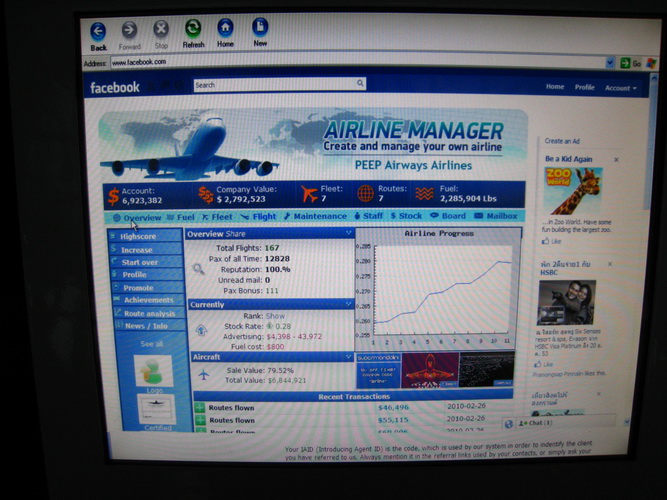Select Start over in sidebar
This screenshot has height=500, width=667.
coord(145,262)
